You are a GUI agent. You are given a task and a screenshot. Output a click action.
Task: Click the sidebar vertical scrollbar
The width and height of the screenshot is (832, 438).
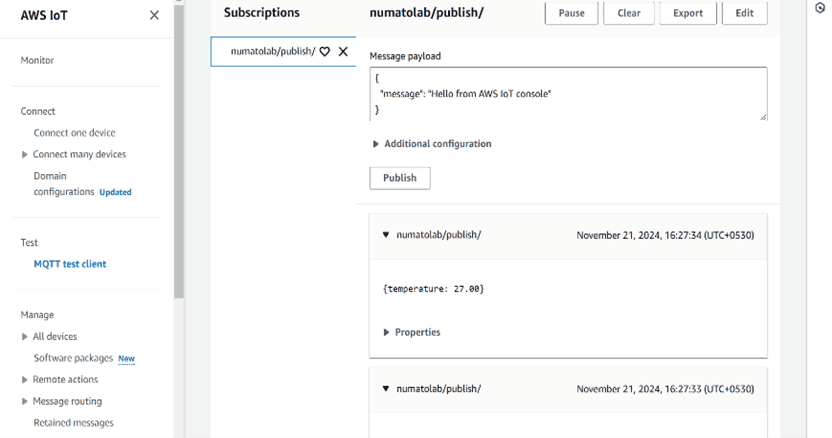(x=179, y=150)
